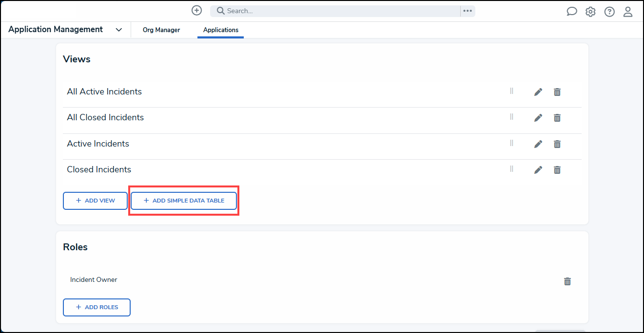This screenshot has height=333, width=644.
Task: Delete the Incident Owner role
Action: pos(567,281)
